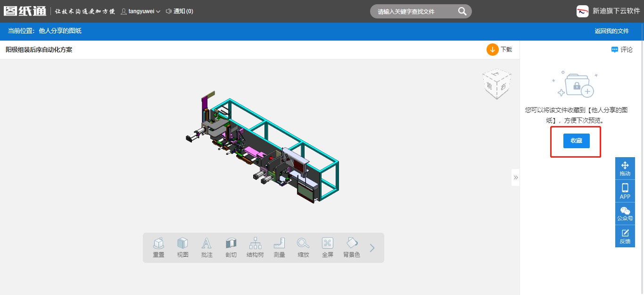Select the Drag (拖动) side tool

pos(625,169)
